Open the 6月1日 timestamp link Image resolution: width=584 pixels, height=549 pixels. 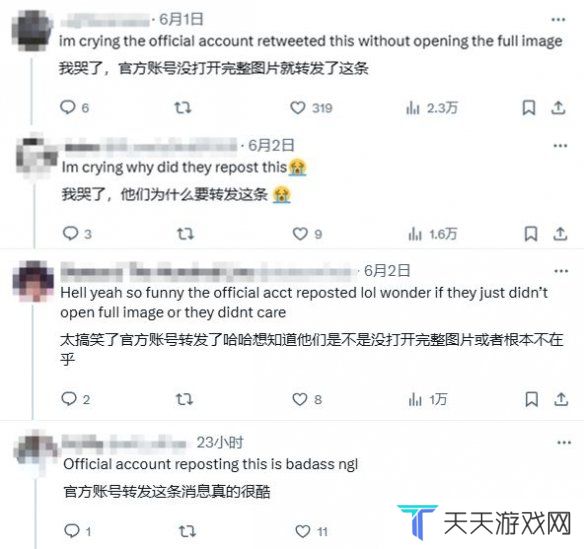pyautogui.click(x=181, y=19)
